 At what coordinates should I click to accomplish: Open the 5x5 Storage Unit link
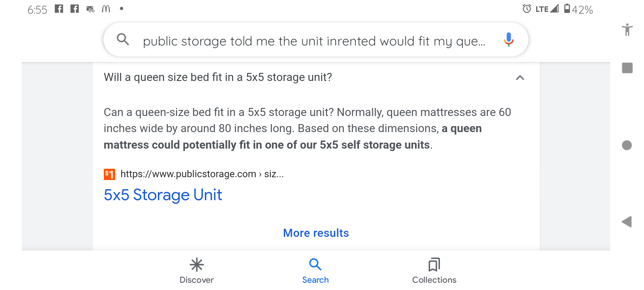tap(163, 195)
